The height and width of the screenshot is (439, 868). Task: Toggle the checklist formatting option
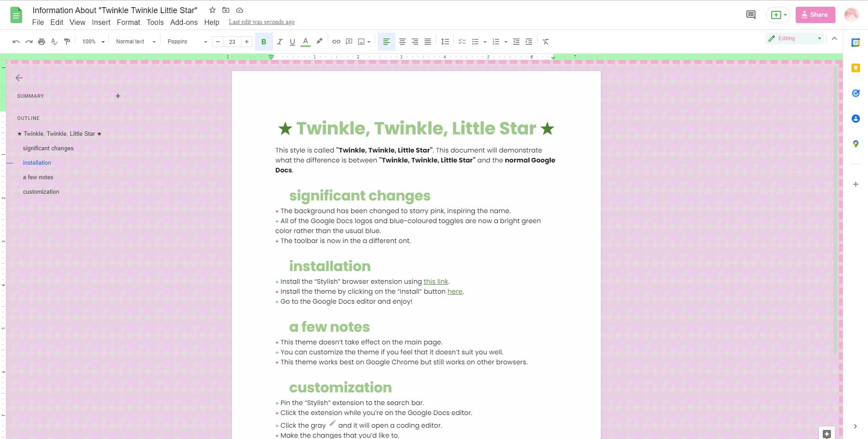pos(462,42)
